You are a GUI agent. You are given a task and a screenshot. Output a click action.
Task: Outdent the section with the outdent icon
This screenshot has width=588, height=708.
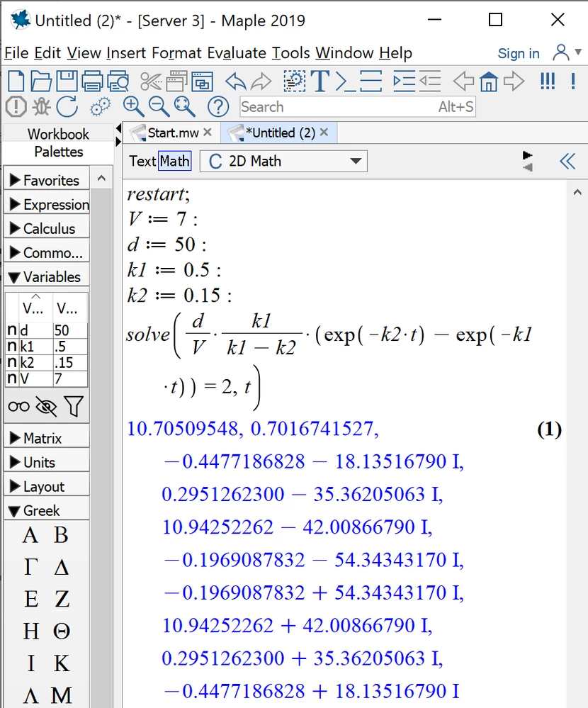(x=429, y=82)
